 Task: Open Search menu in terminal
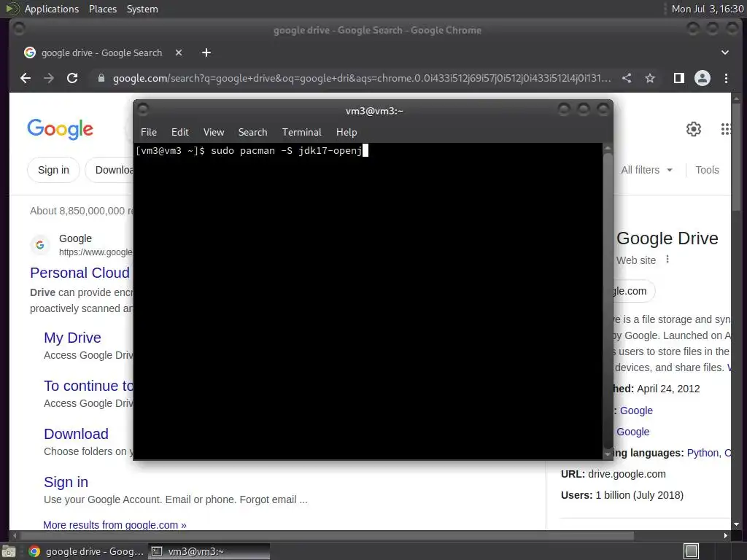point(252,133)
